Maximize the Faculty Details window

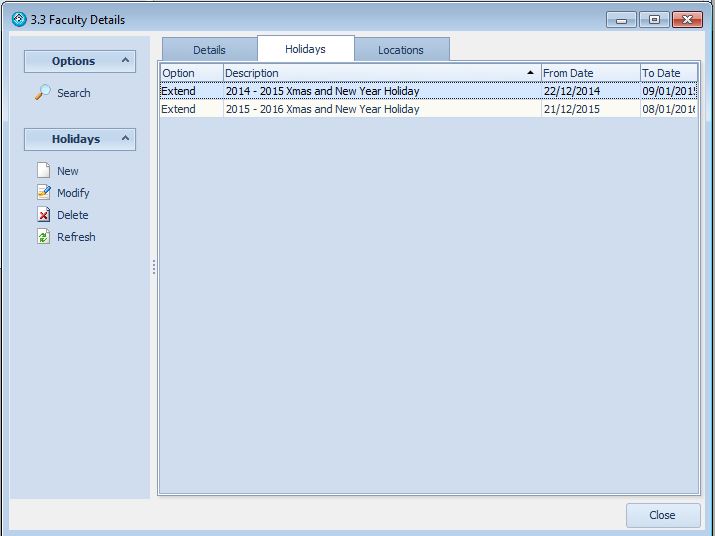654,19
